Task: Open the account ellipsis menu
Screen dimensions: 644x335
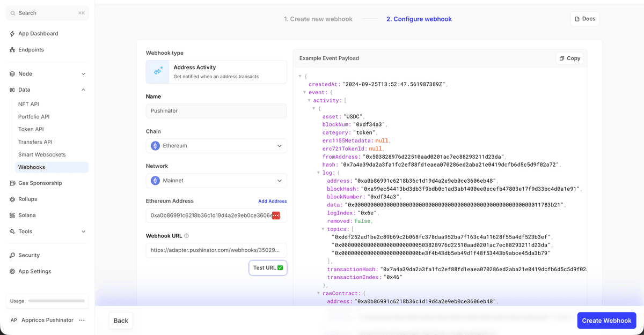Action: point(82,320)
